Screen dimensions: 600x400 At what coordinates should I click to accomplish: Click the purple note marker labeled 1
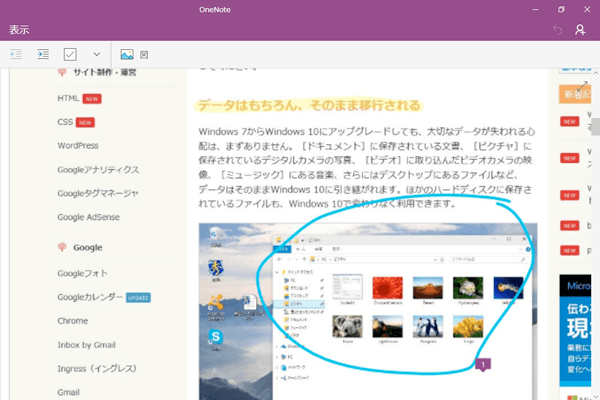(x=483, y=364)
